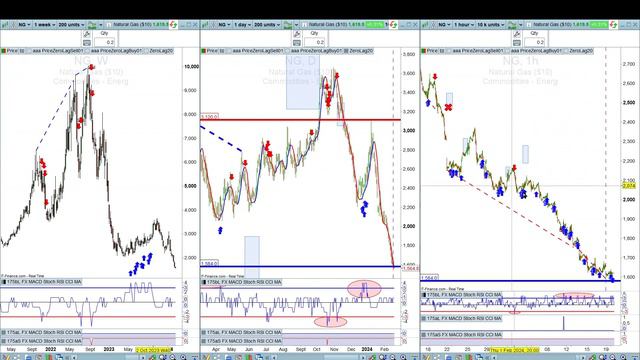This screenshot has width=640, height=360.
Task: Click Price color swatch in weekly chart legend
Action: click(x=3, y=51)
